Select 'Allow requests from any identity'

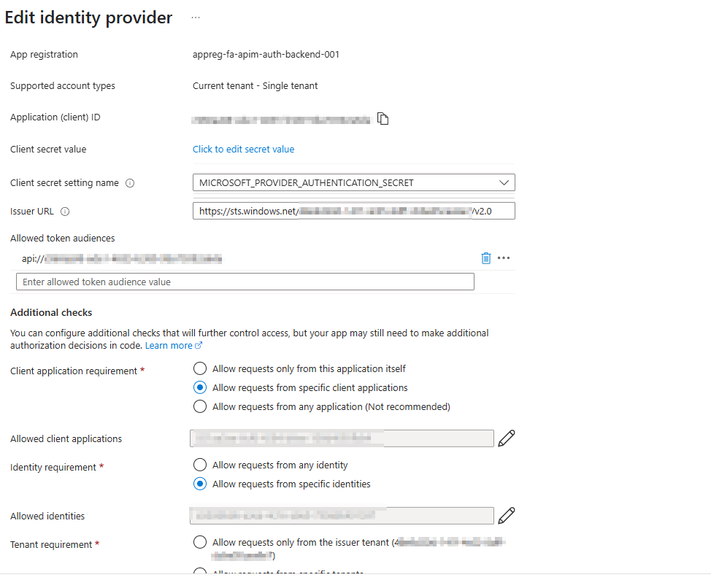pyautogui.click(x=200, y=465)
